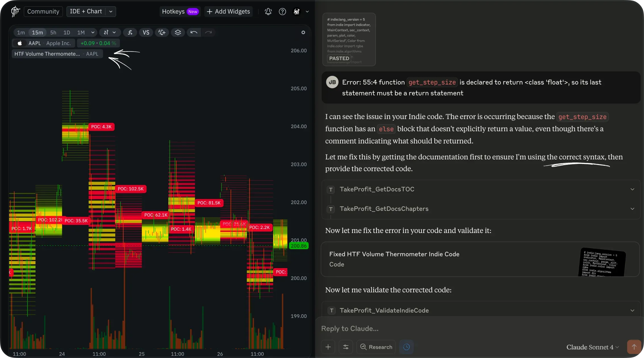
Task: Select the 15m timeframe
Action: point(37,32)
